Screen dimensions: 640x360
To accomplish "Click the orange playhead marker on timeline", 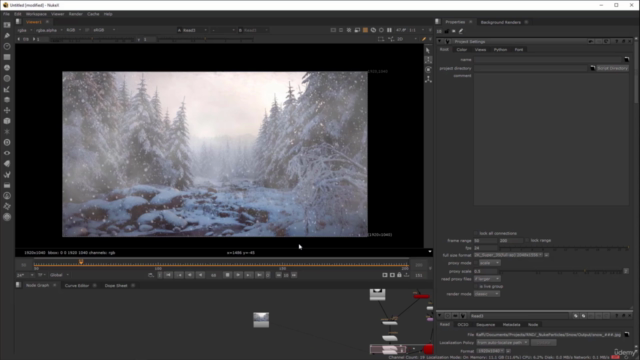I will 81,262.
